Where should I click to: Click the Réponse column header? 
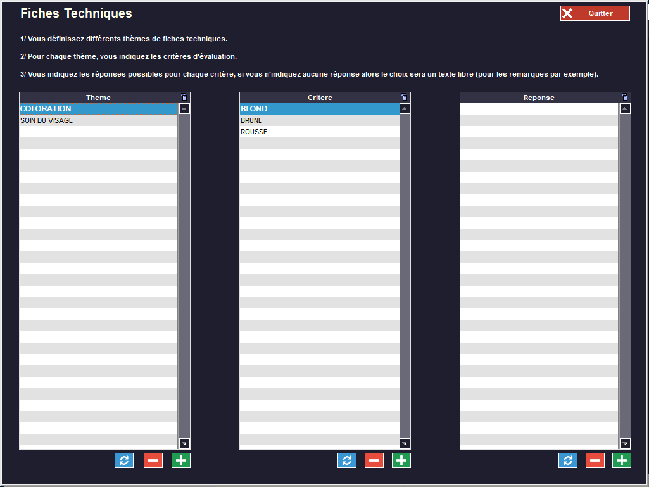tap(538, 97)
